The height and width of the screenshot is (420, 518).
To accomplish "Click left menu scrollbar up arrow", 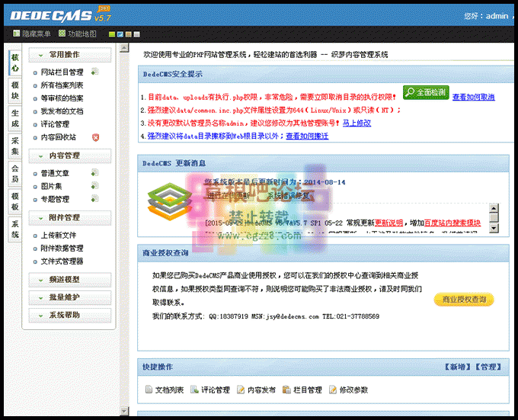I will (124, 48).
